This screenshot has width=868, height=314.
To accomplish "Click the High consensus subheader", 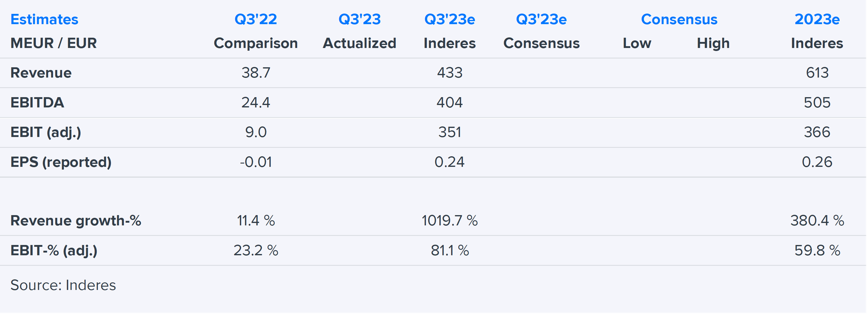I will 713,43.
